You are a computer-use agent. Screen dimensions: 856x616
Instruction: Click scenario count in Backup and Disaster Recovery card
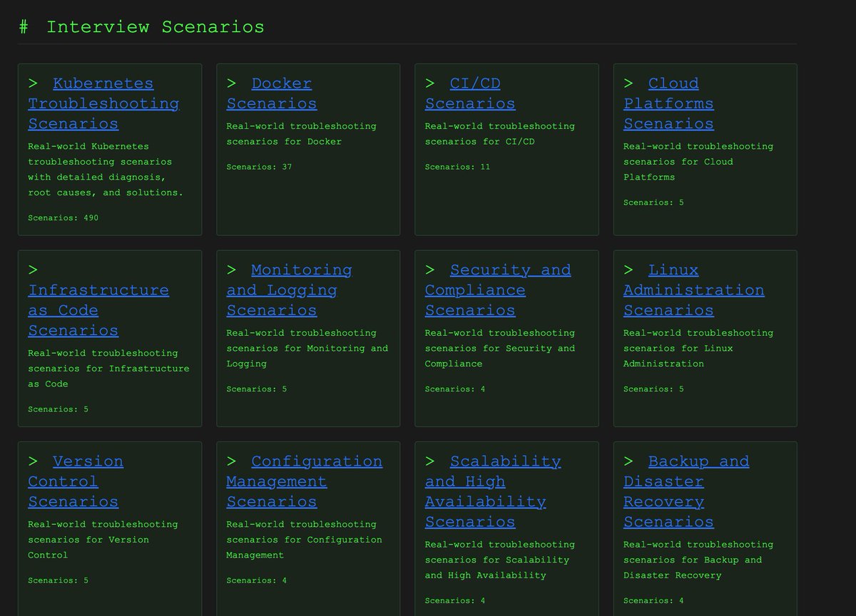click(x=653, y=600)
